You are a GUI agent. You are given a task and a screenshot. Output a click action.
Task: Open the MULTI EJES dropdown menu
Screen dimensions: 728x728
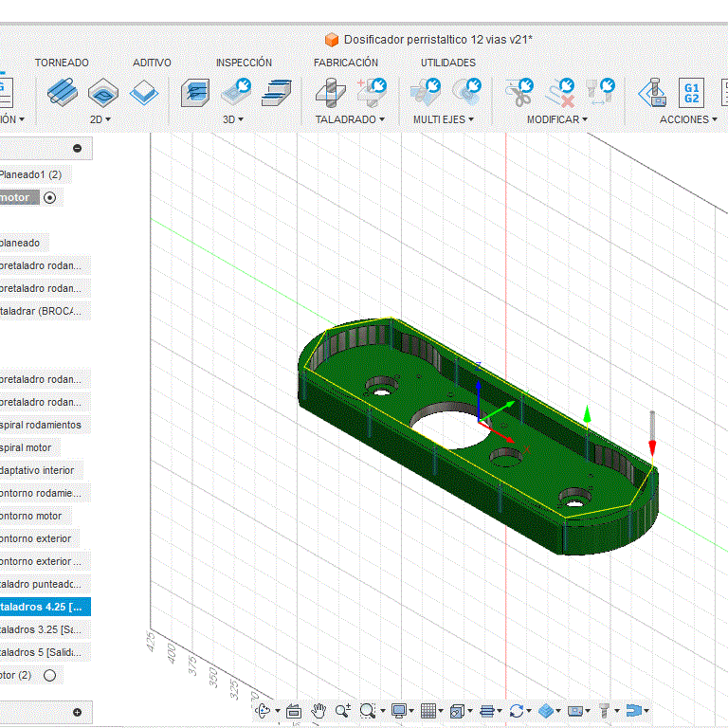(444, 119)
